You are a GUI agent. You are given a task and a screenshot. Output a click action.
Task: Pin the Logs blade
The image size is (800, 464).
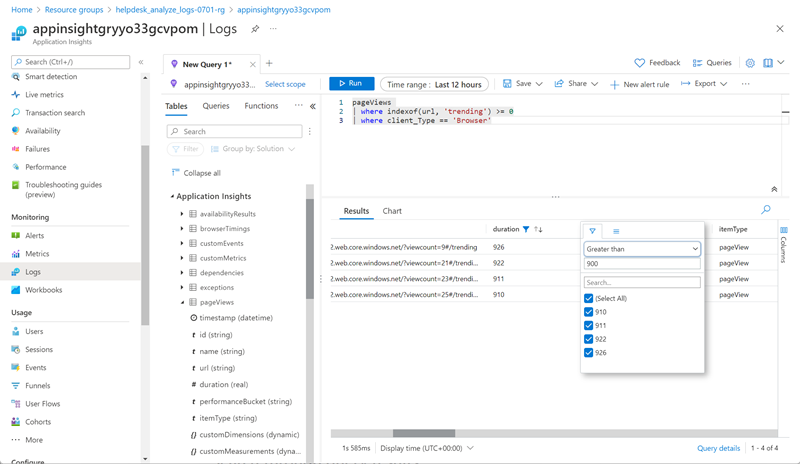click(255, 29)
